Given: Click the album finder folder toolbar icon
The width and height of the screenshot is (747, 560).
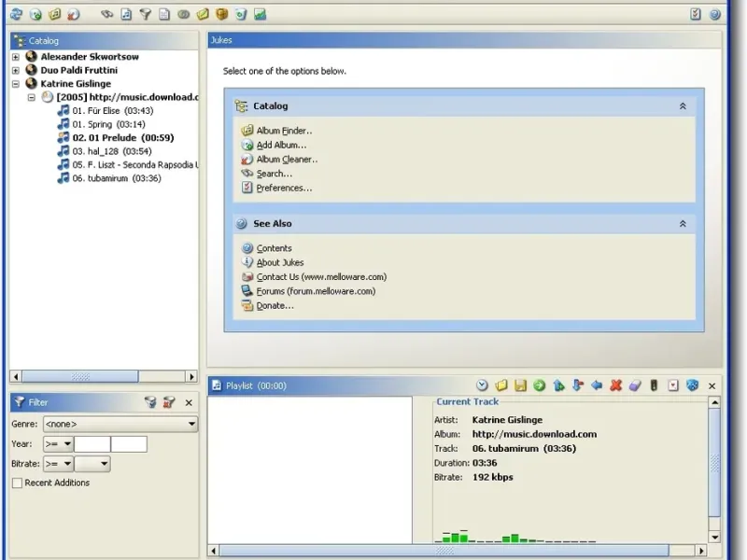Looking at the screenshot, I should coord(55,14).
